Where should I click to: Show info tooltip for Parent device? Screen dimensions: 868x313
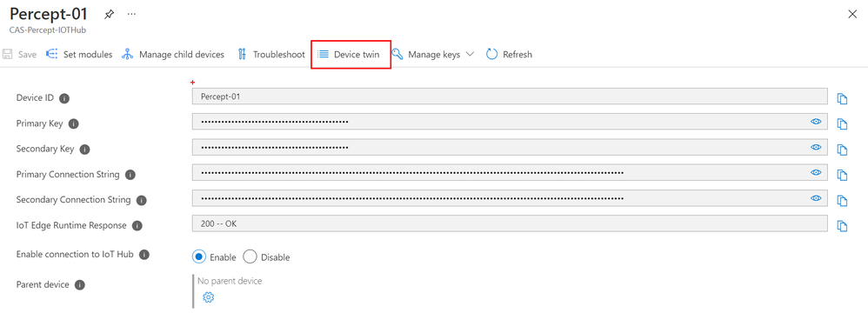click(80, 285)
